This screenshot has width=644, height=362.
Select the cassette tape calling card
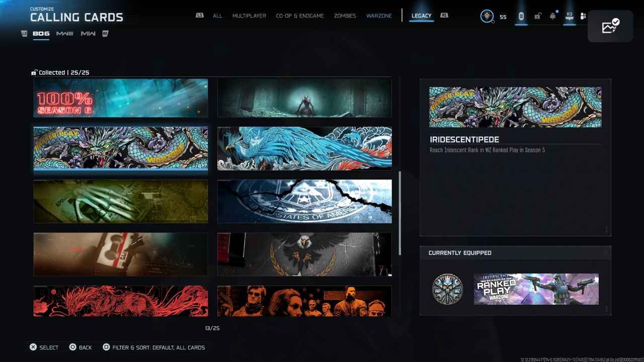[x=121, y=254]
